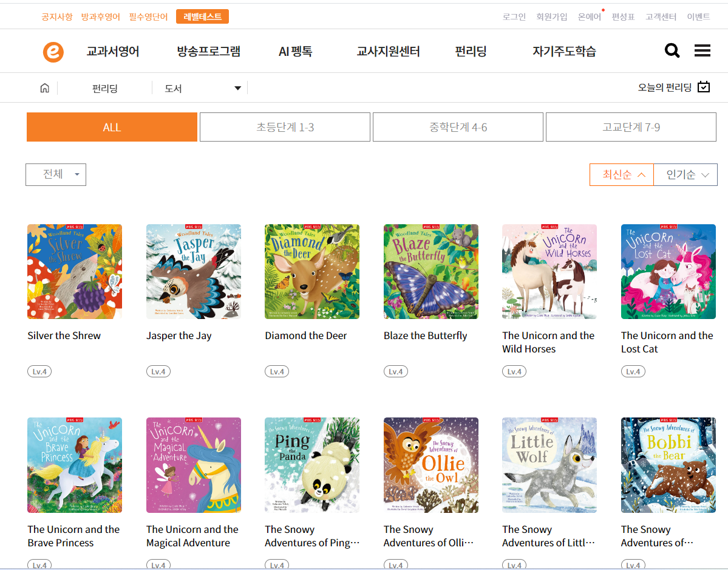This screenshot has width=728, height=570.
Task: Open 온에어 link
Action: pyautogui.click(x=589, y=17)
